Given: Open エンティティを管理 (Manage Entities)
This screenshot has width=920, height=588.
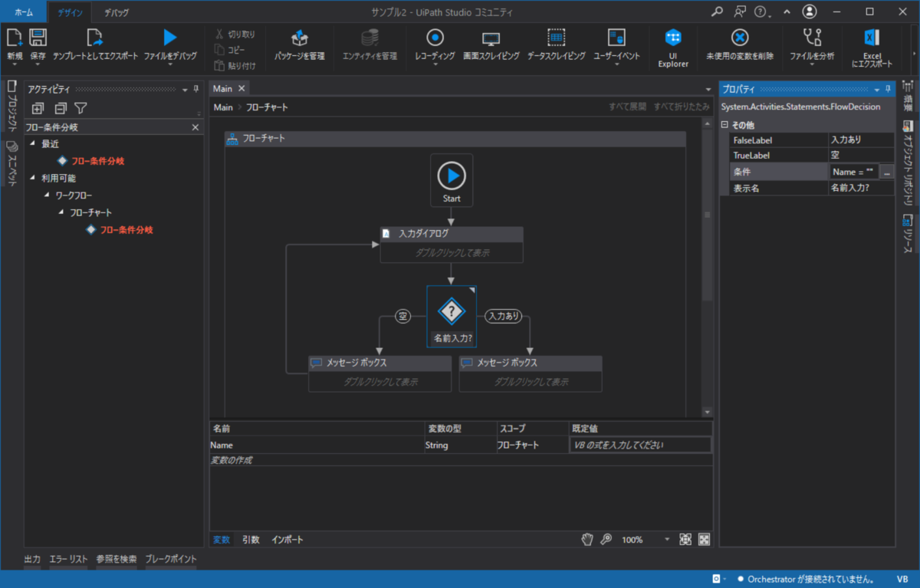Looking at the screenshot, I should (x=370, y=44).
